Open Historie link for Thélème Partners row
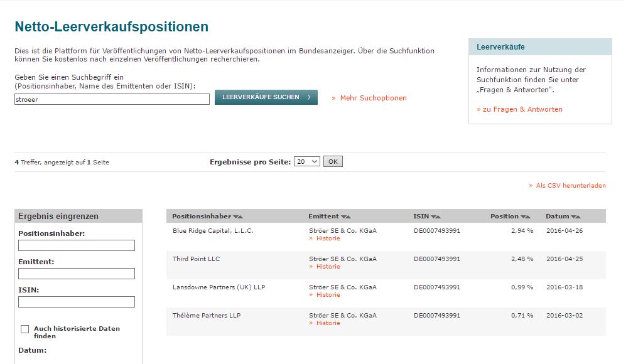The image size is (643, 364). (328, 323)
